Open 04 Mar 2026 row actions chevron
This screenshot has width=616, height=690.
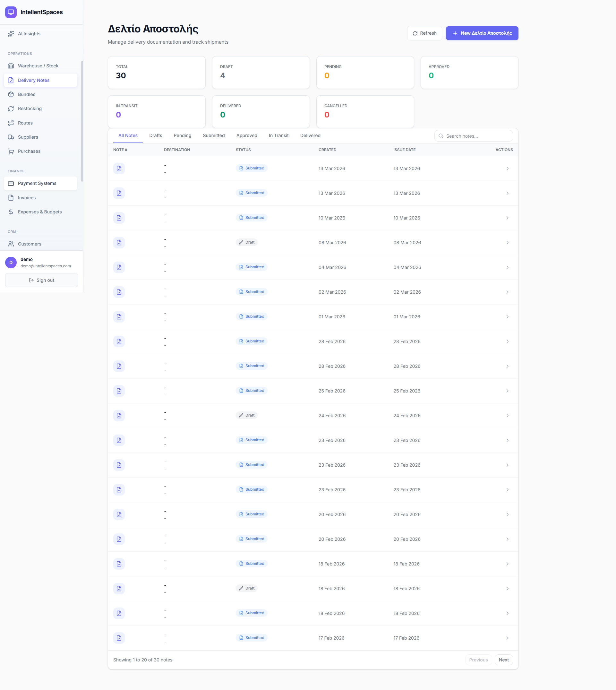click(x=507, y=267)
